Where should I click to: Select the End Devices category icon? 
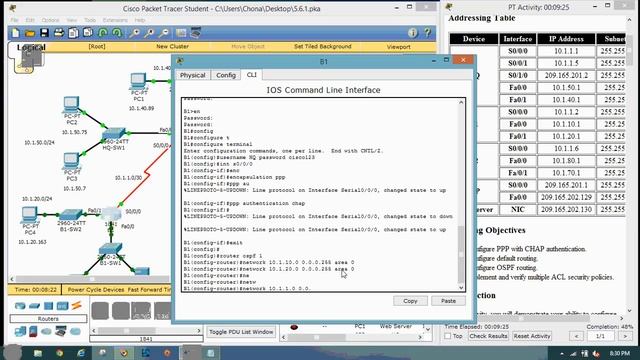point(20,331)
